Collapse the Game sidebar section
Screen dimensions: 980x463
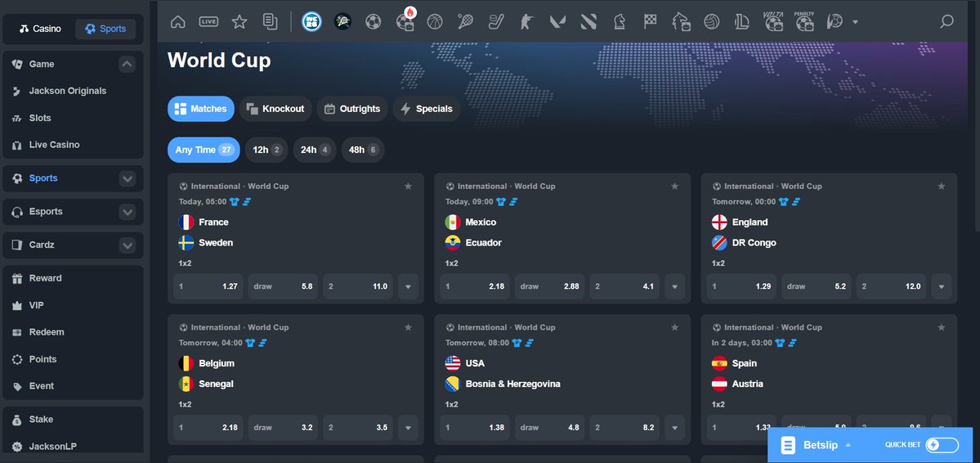pos(128,64)
